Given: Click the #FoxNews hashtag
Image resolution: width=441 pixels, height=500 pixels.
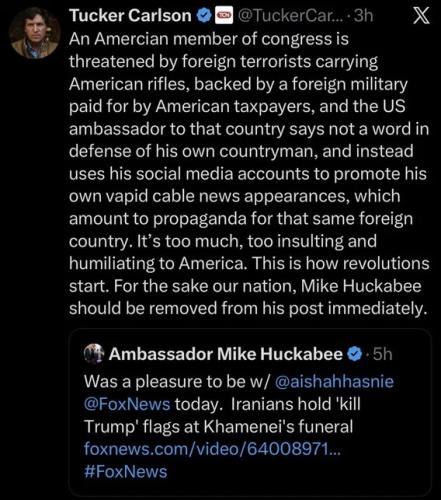Looking at the screenshot, I should [125, 472].
